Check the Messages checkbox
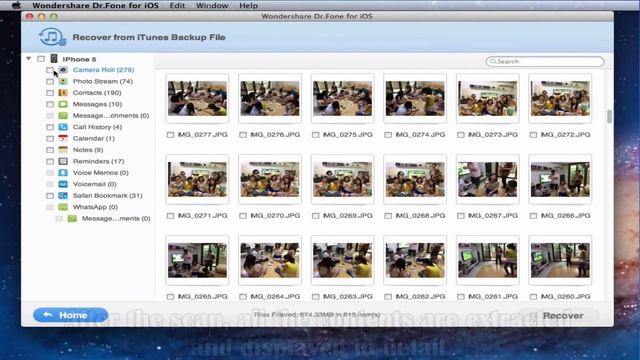 coord(50,104)
